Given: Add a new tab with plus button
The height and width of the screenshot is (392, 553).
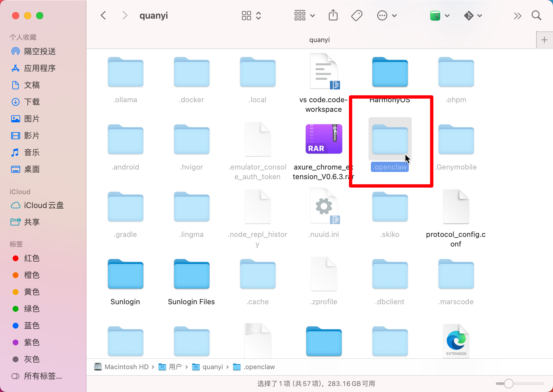Looking at the screenshot, I should click(544, 40).
